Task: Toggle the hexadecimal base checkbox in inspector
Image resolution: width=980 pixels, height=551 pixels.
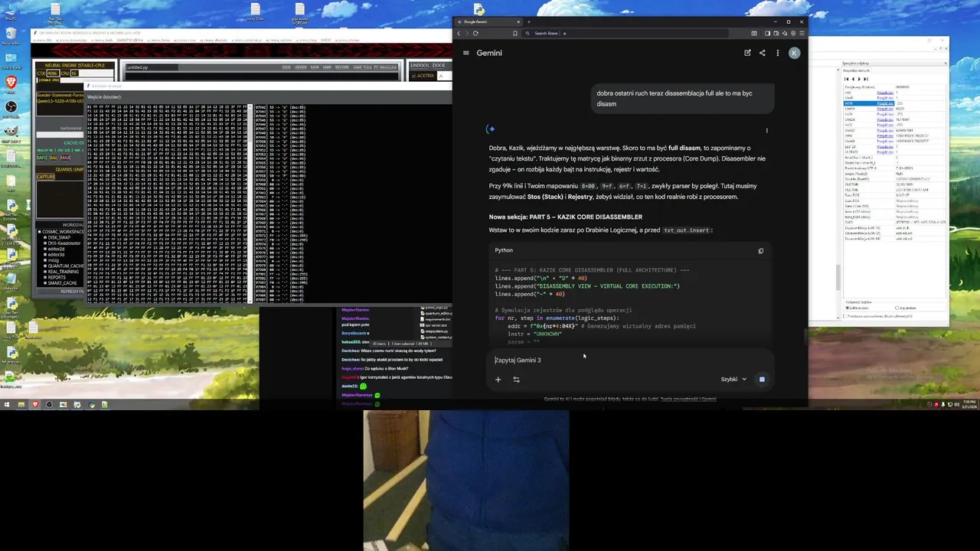Action: click(844, 316)
